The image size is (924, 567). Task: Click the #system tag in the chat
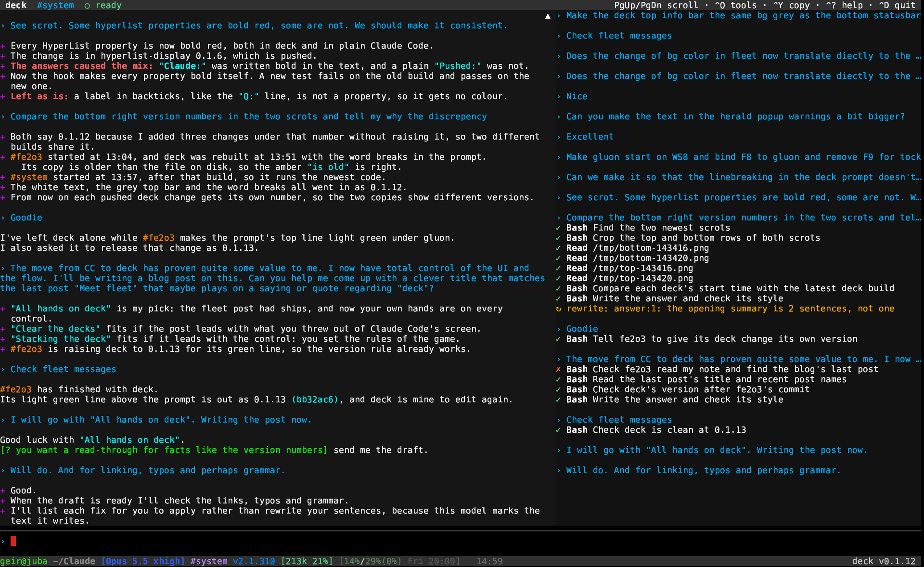pos(29,177)
